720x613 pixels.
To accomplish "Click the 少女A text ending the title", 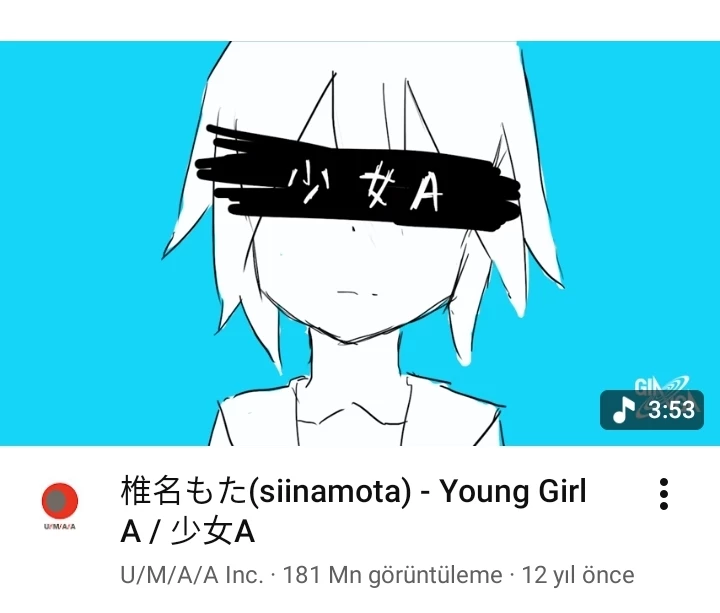I will coord(212,533).
